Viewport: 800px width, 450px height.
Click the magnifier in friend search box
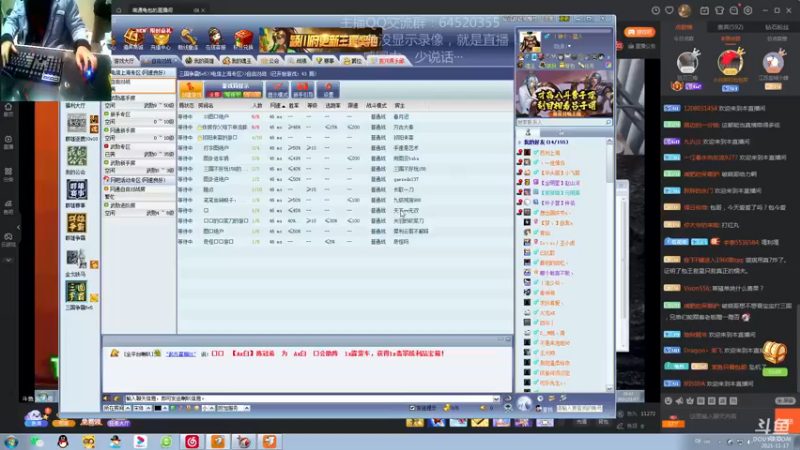click(x=608, y=122)
